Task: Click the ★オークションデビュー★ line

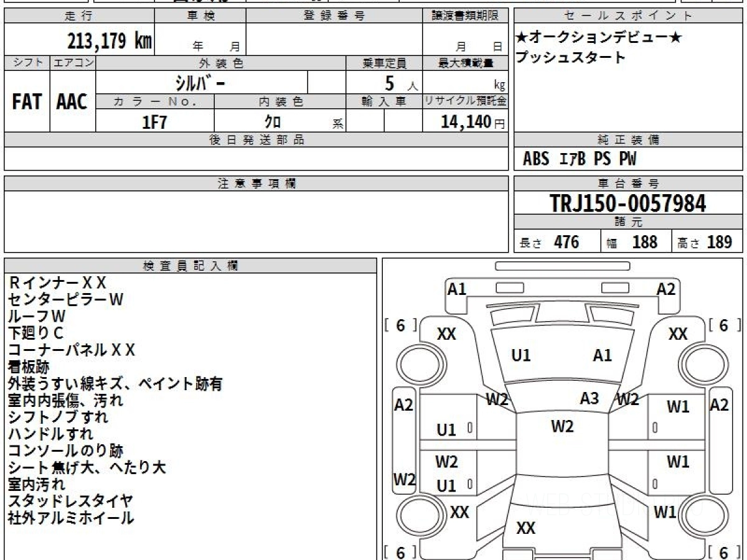Action: [599, 38]
